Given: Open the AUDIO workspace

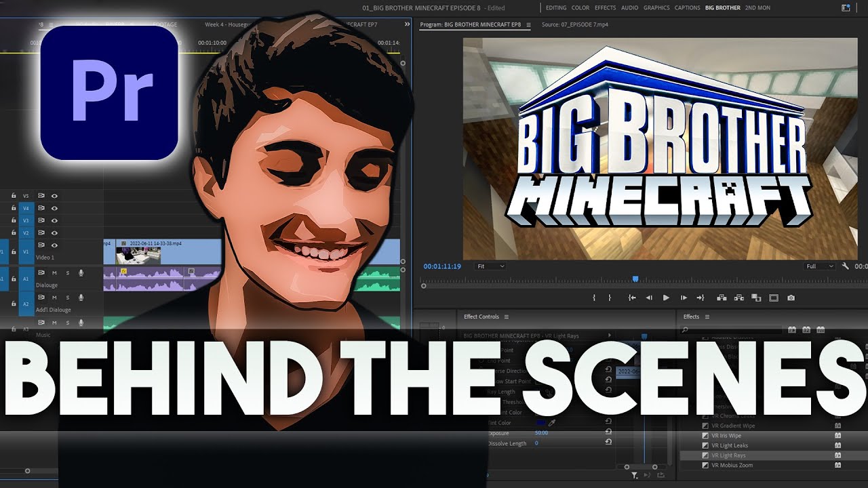Looking at the screenshot, I should tap(630, 7).
